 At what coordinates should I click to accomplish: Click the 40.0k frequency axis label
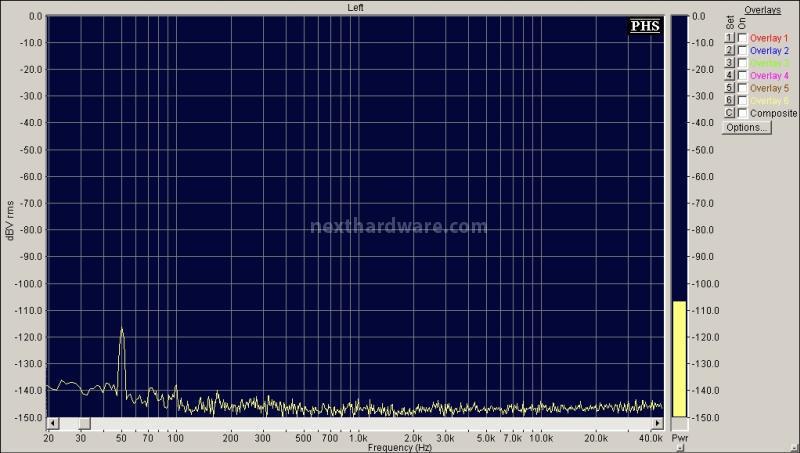coord(651,438)
